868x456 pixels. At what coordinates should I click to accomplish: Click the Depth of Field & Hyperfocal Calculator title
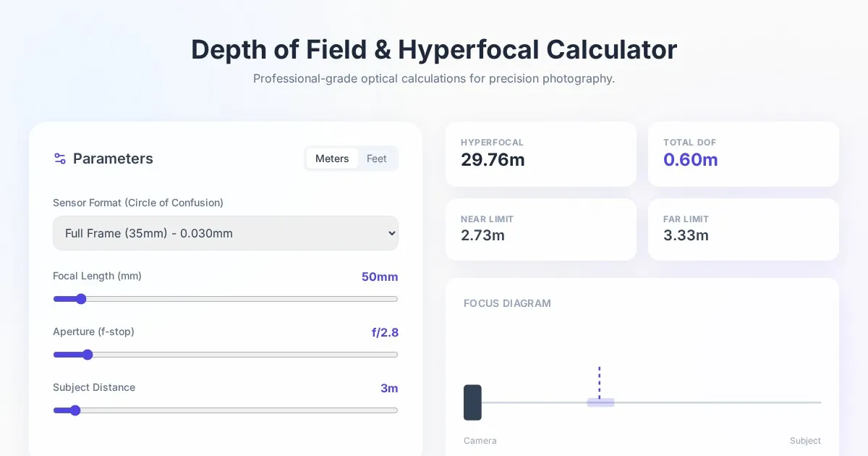point(434,49)
